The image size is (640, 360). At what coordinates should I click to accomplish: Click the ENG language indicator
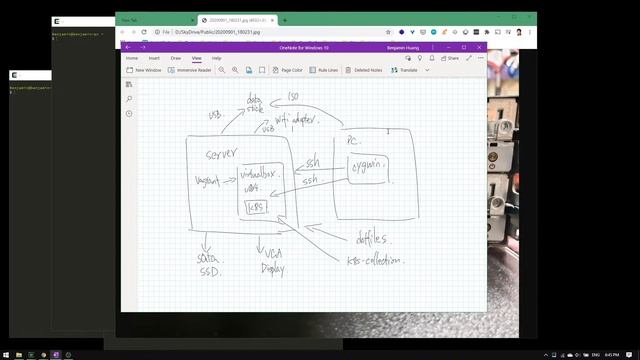(596, 355)
